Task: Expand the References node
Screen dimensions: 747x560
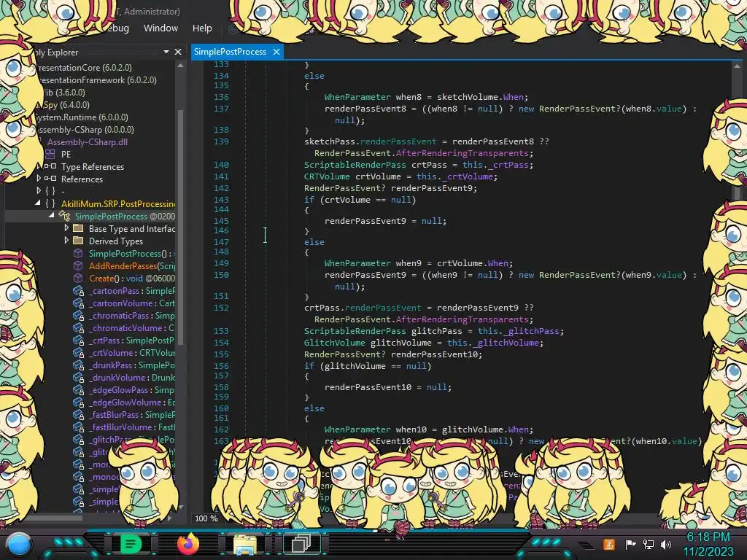Action: pos(39,178)
